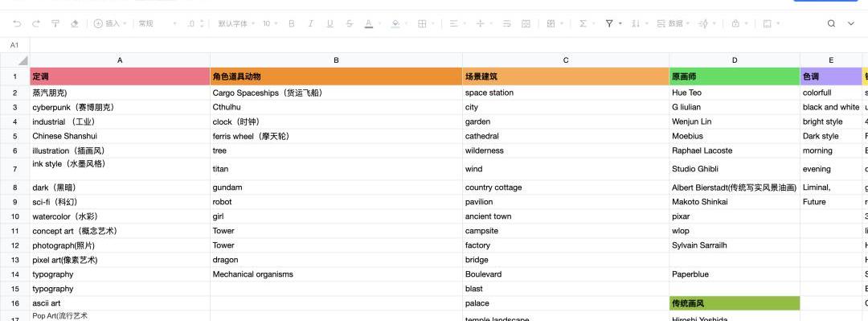Select row 8 header

click(x=15, y=187)
